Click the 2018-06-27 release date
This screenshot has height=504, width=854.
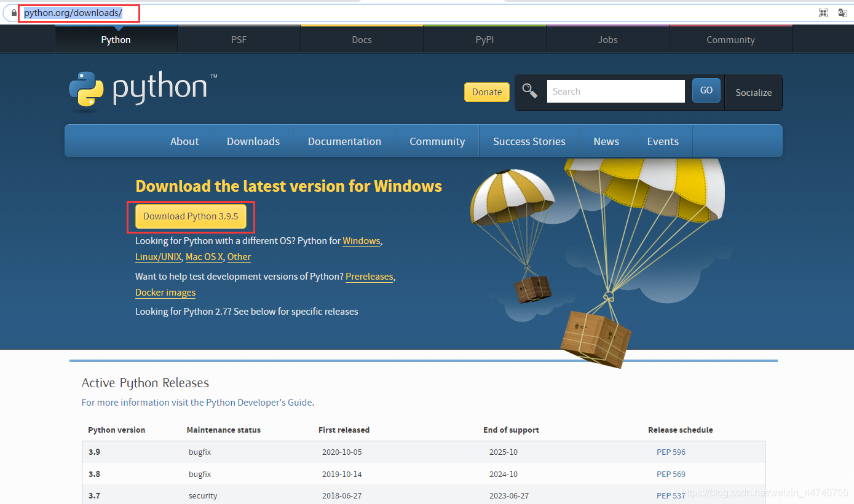click(342, 495)
